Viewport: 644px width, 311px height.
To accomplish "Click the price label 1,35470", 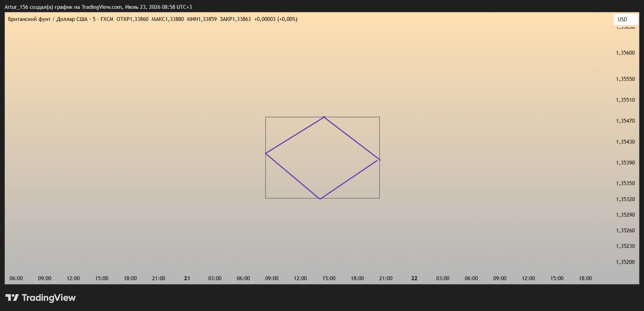I will coord(626,121).
